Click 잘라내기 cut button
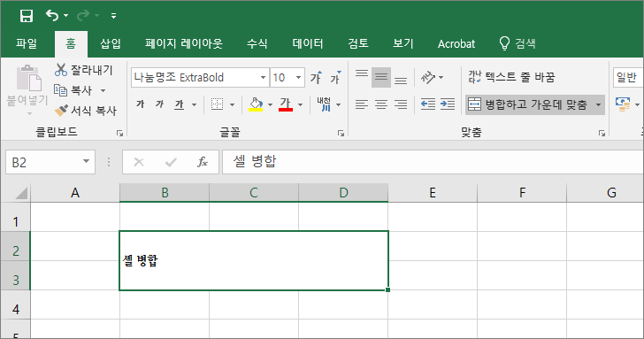Viewport: 644px width, 339px height. click(x=84, y=70)
